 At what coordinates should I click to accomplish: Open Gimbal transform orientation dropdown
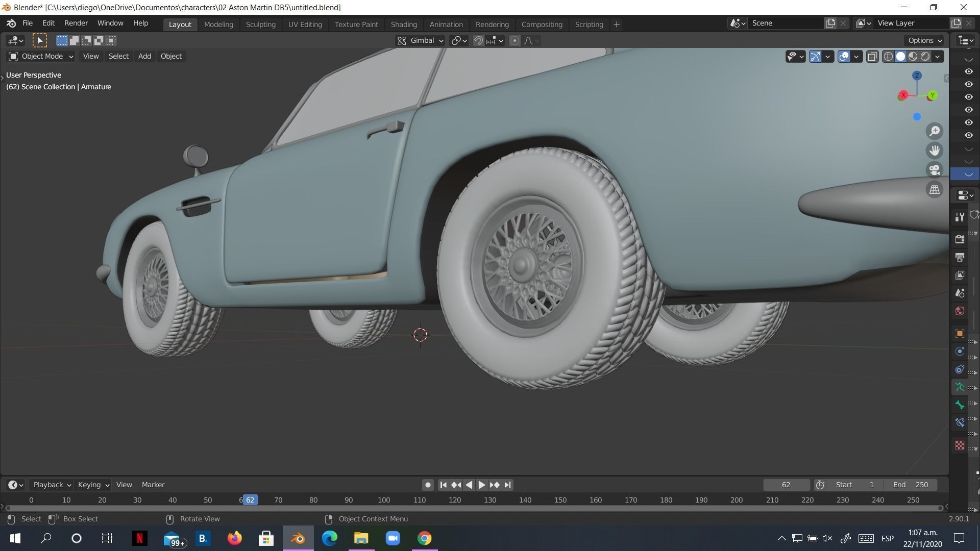420,40
